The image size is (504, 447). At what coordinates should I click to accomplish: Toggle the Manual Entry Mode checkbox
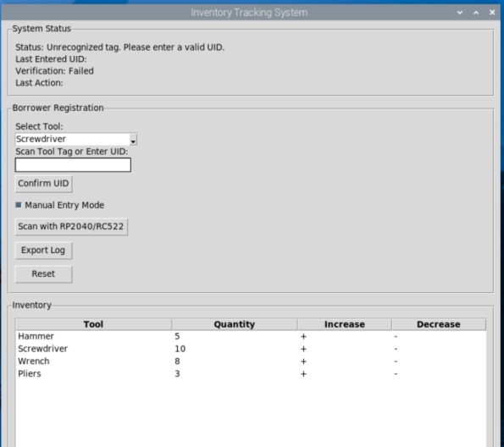[x=19, y=205]
